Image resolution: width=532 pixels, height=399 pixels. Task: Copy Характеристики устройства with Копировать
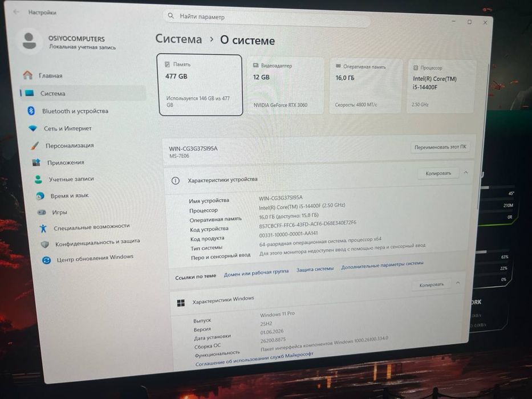(438, 173)
